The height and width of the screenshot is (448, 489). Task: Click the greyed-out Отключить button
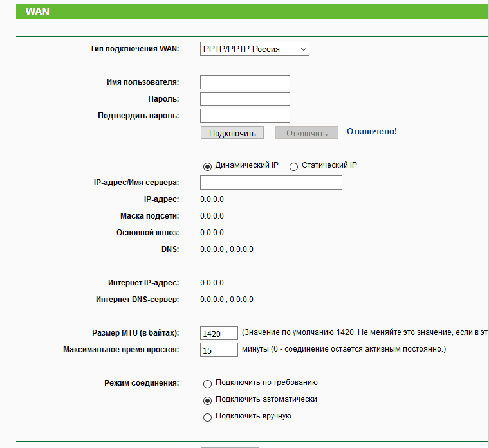click(306, 133)
